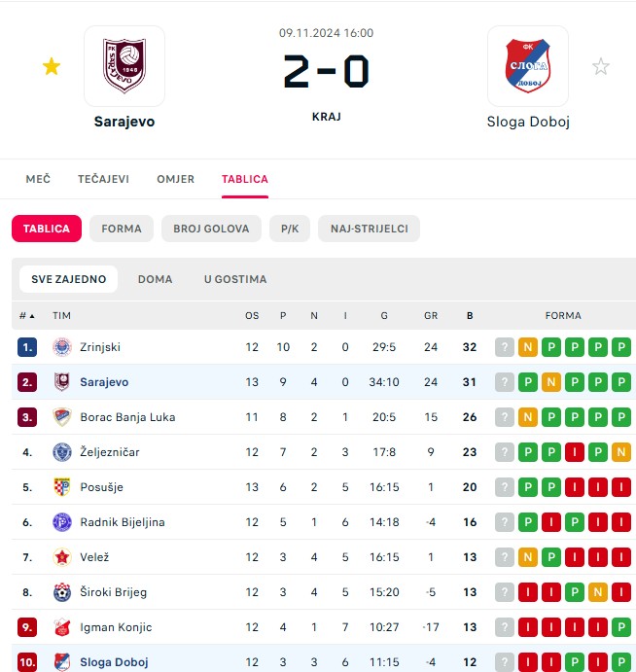The image size is (636, 672).
Task: Select the NAJ-STRIJELCI filter button
Action: click(x=369, y=229)
